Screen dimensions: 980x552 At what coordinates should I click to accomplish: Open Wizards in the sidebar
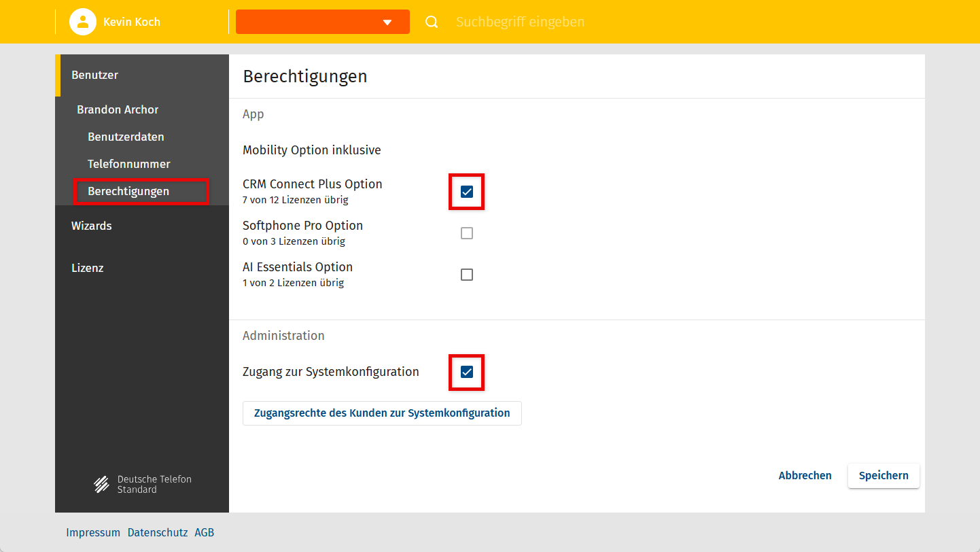[91, 226]
